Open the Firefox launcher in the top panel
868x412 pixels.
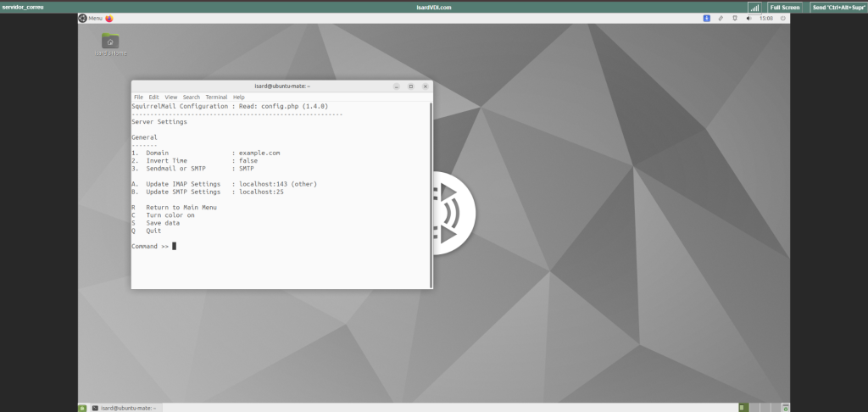click(x=109, y=19)
